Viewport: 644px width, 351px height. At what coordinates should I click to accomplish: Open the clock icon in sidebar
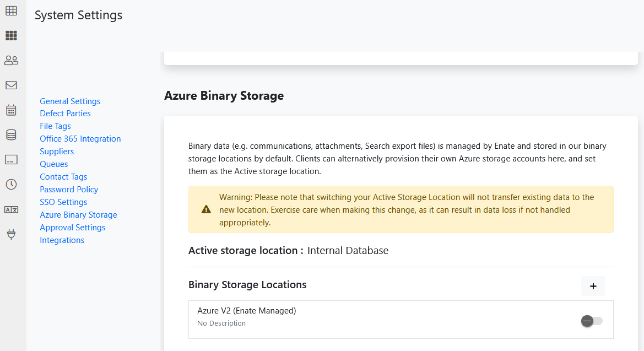pyautogui.click(x=11, y=185)
